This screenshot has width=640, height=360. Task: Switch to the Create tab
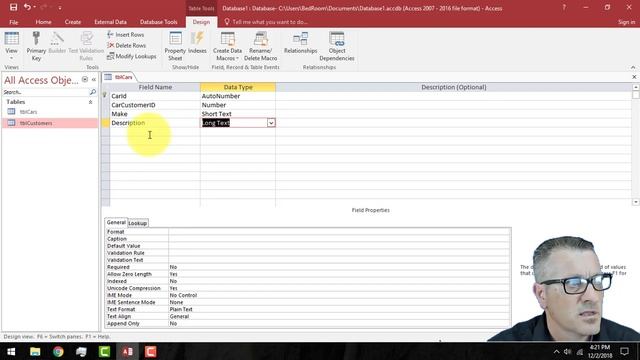tap(73, 22)
